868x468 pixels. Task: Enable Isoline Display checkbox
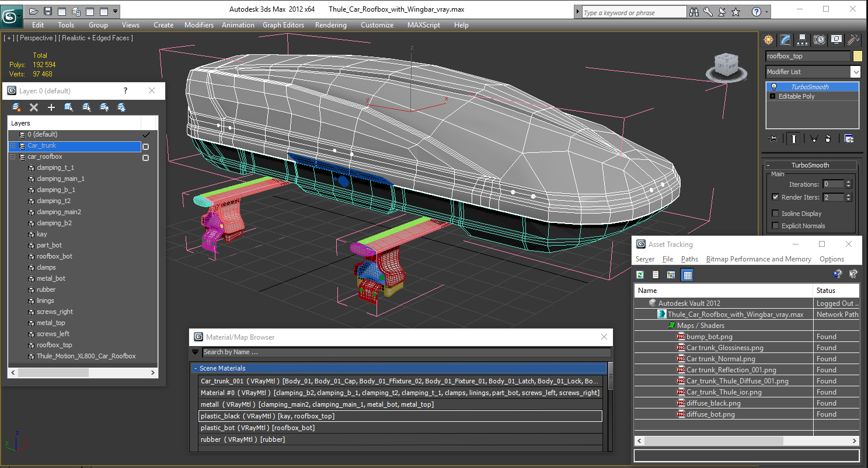click(x=775, y=214)
